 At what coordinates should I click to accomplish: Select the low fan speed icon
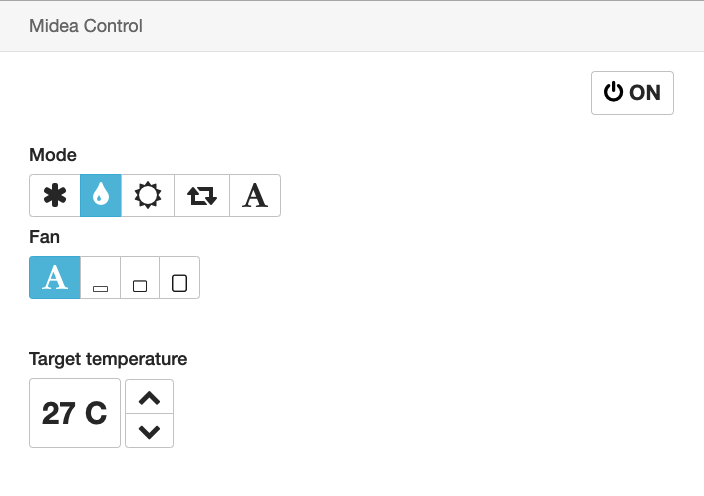pos(100,278)
